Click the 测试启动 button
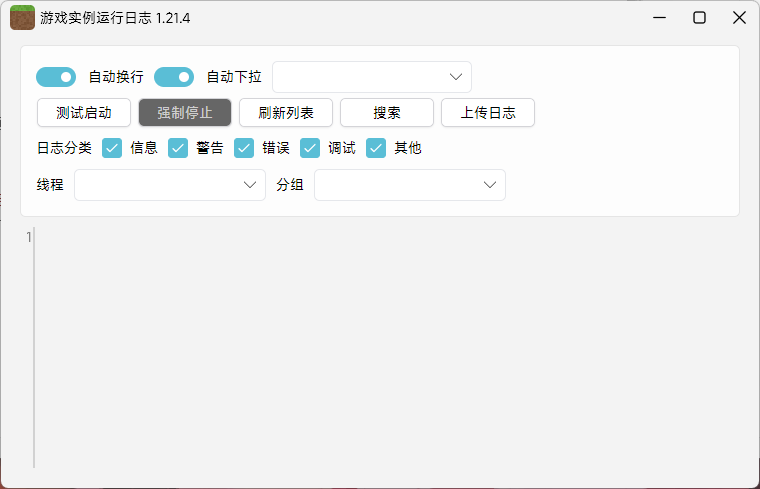This screenshot has width=760, height=489. (84, 112)
